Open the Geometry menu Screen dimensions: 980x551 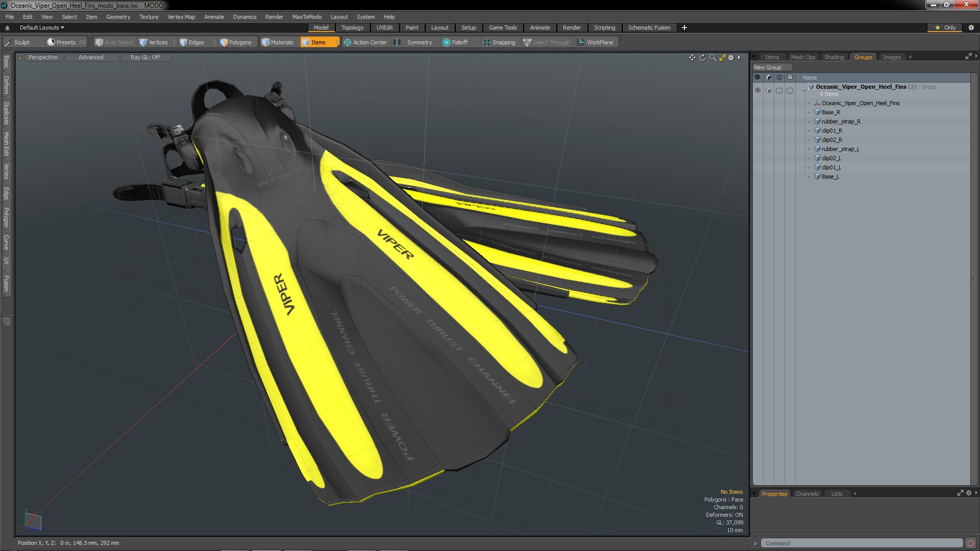118,17
